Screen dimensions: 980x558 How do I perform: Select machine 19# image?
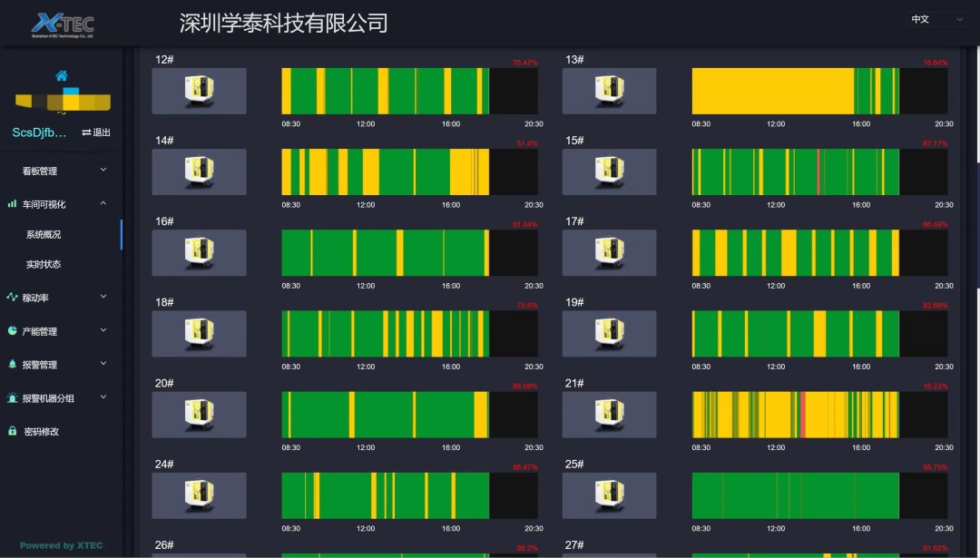(x=609, y=334)
